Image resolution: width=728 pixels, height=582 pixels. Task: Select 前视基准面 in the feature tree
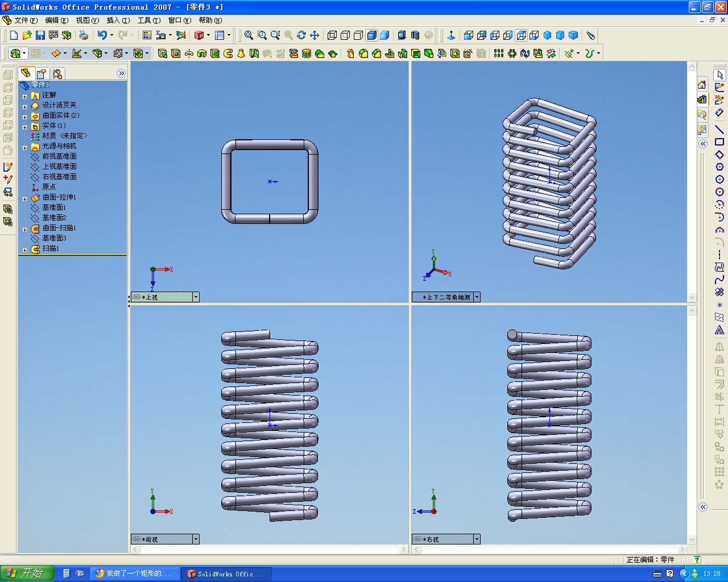tap(59, 156)
